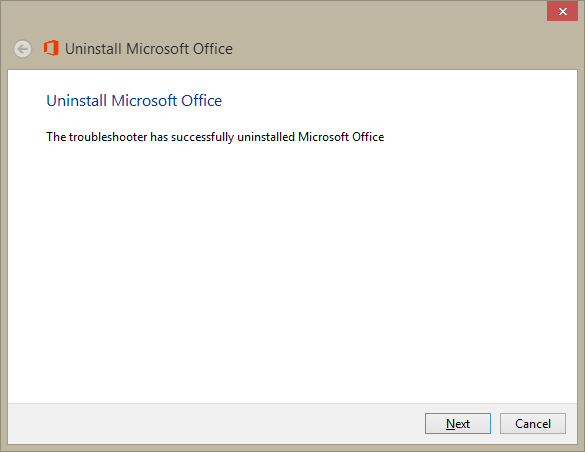
Task: Close the dialog with the red X
Action: pyautogui.click(x=562, y=11)
